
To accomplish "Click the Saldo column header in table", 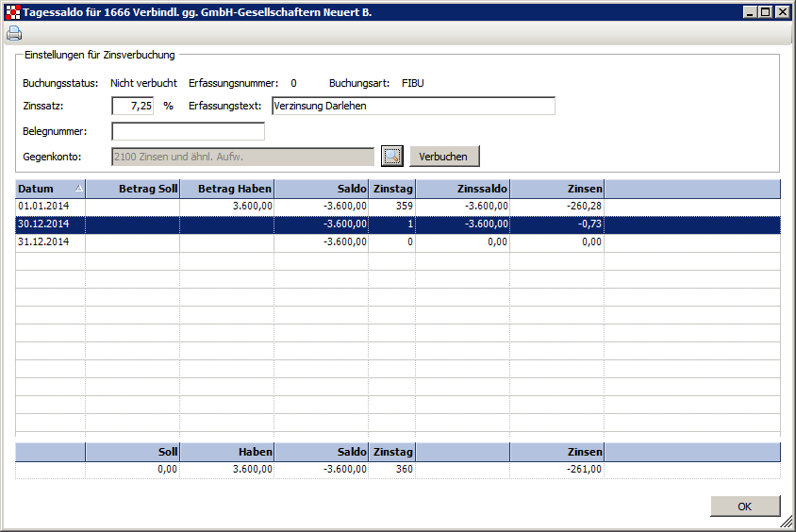I will [321, 189].
